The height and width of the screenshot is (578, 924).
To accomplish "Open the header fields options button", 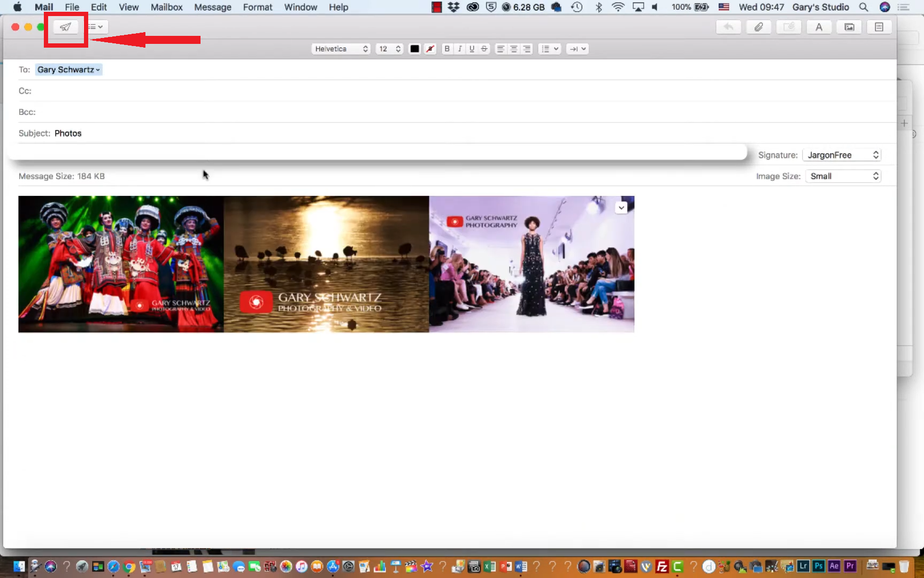I will [x=97, y=27].
